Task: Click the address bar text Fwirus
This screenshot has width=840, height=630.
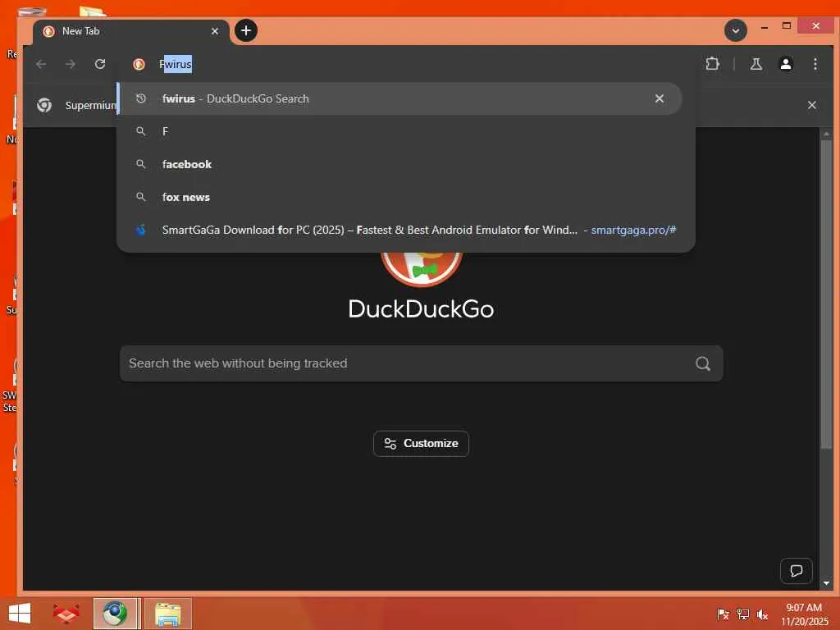Action: tap(176, 64)
